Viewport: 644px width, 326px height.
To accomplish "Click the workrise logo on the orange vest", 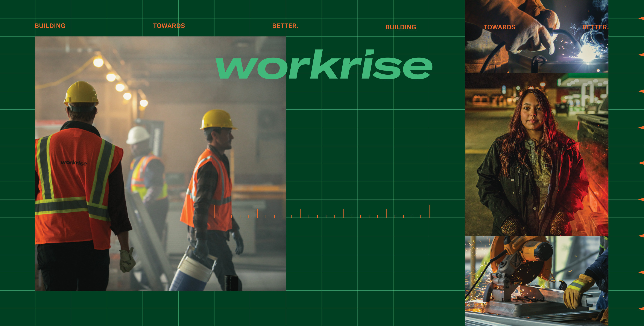I will 74,163.
